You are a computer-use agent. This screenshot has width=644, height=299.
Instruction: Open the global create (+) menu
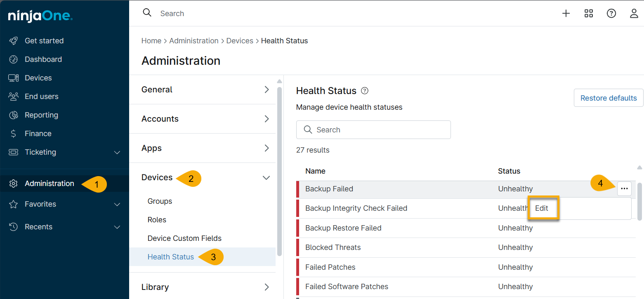pyautogui.click(x=566, y=13)
